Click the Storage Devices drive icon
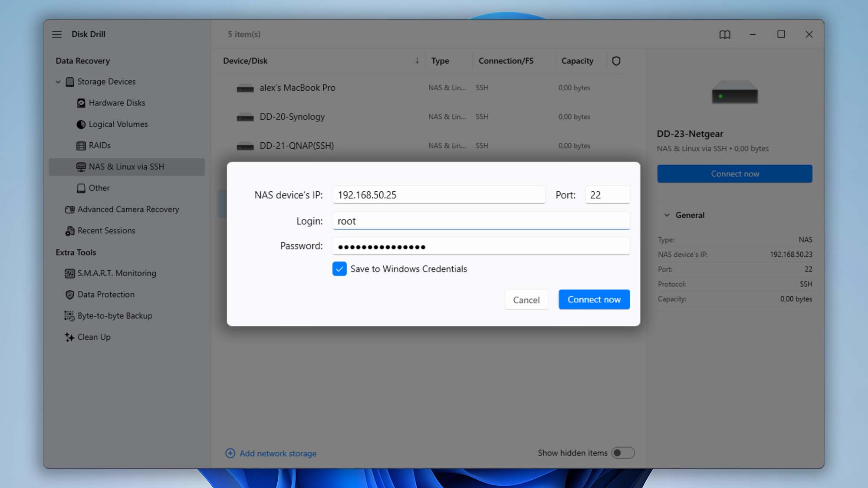 [69, 82]
